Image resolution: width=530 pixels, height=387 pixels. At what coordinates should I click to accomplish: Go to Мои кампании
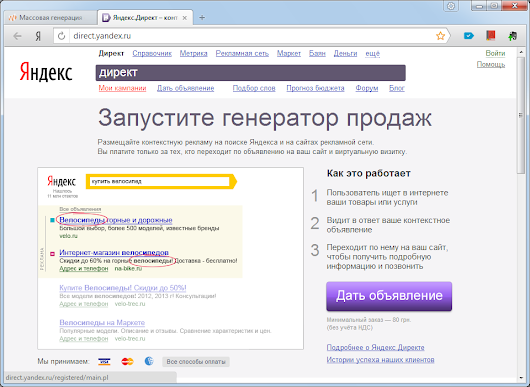click(x=122, y=88)
